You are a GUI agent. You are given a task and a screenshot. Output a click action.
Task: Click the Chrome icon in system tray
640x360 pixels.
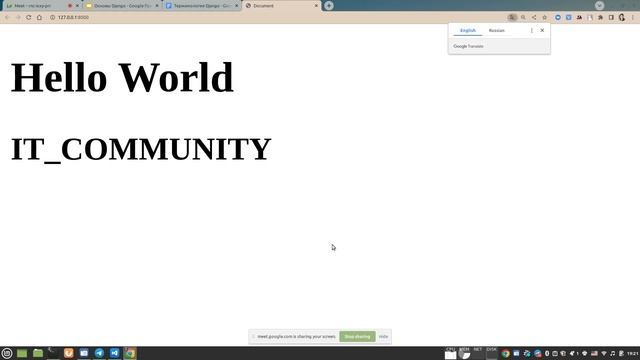coord(506,353)
